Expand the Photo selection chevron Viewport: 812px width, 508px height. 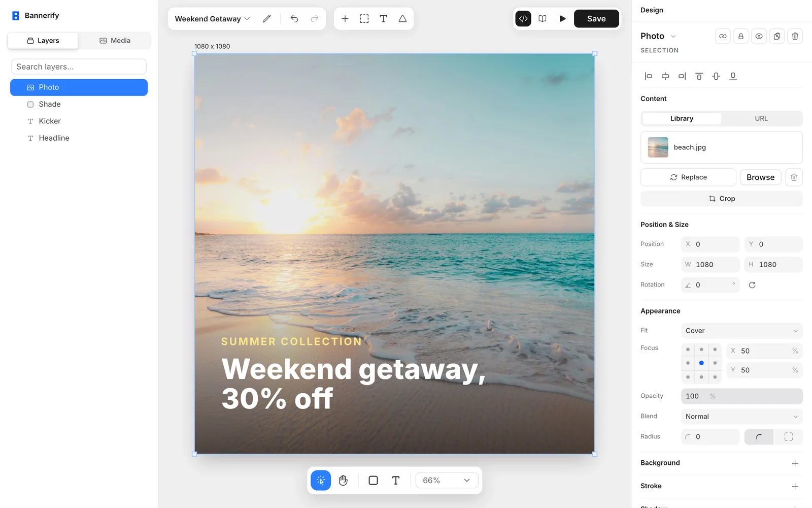673,37
